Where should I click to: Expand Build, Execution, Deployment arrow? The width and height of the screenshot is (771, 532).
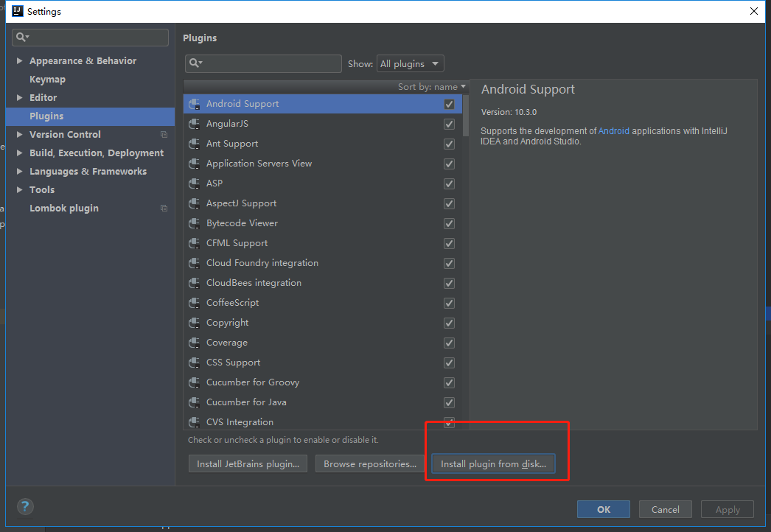point(20,153)
